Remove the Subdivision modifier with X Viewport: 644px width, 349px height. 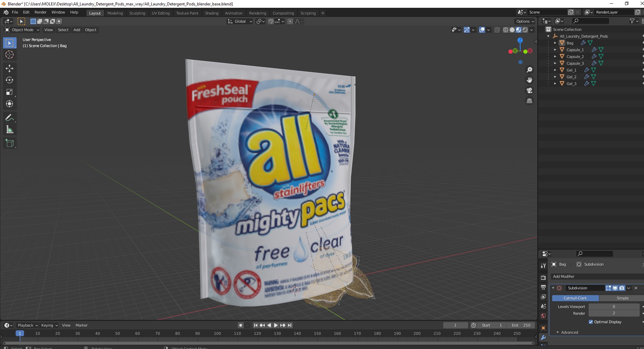pyautogui.click(x=636, y=288)
